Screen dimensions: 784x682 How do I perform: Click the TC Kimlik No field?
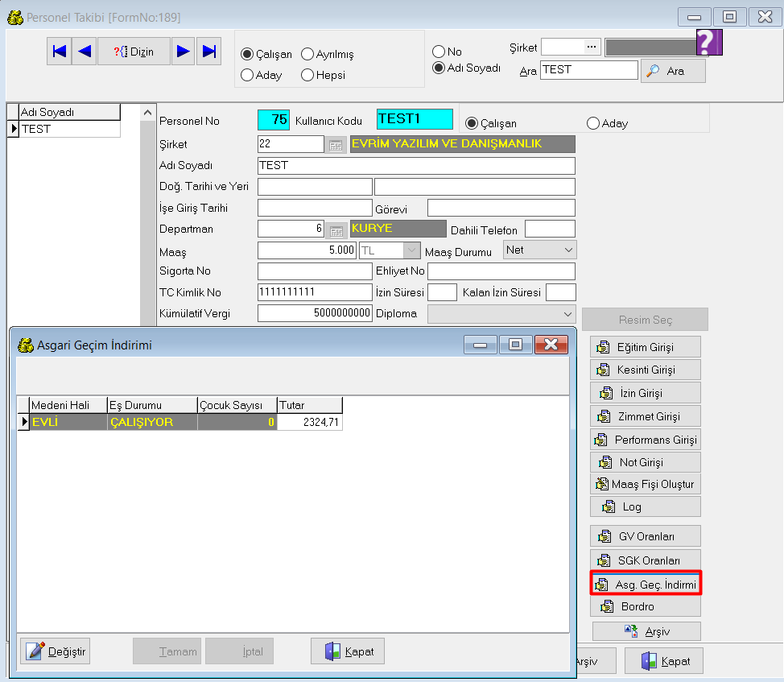tap(315, 292)
